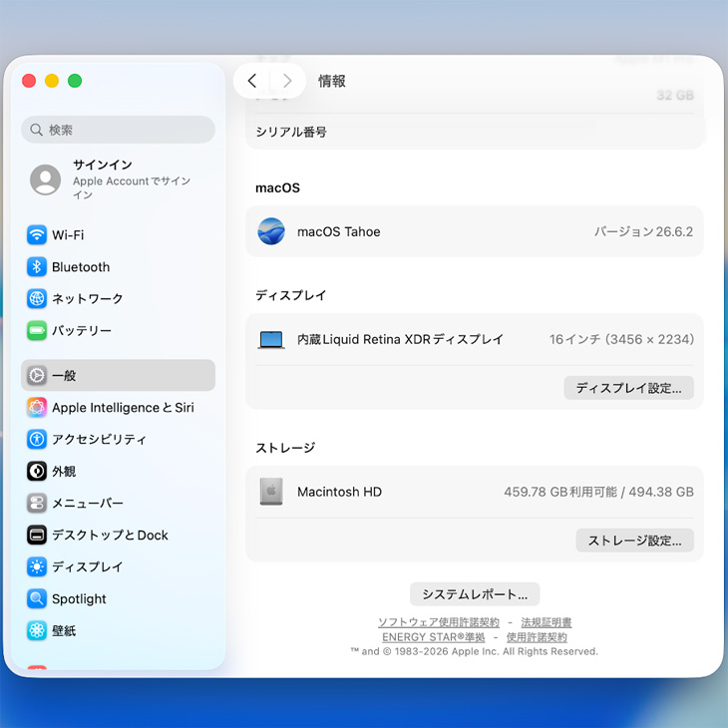728x728 pixels.
Task: Click the メニューバー icon
Action: click(37, 503)
